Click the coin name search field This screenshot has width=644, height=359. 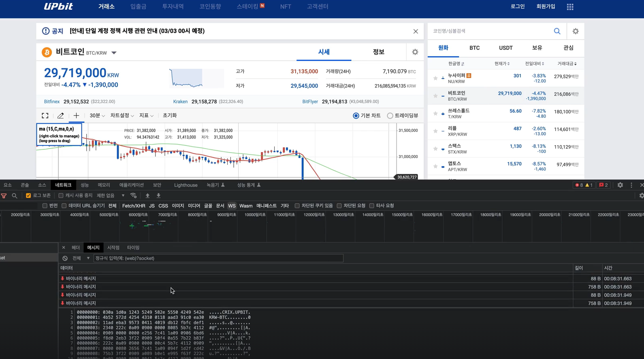[490, 31]
